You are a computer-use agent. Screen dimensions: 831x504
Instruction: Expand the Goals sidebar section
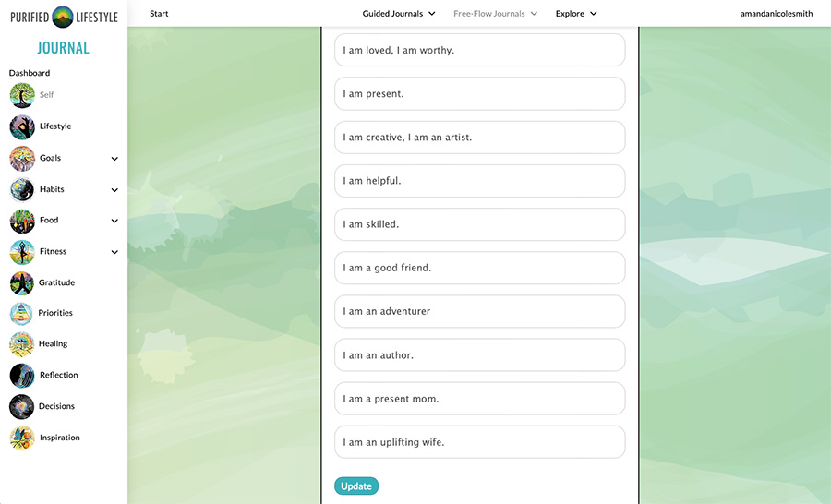click(114, 159)
